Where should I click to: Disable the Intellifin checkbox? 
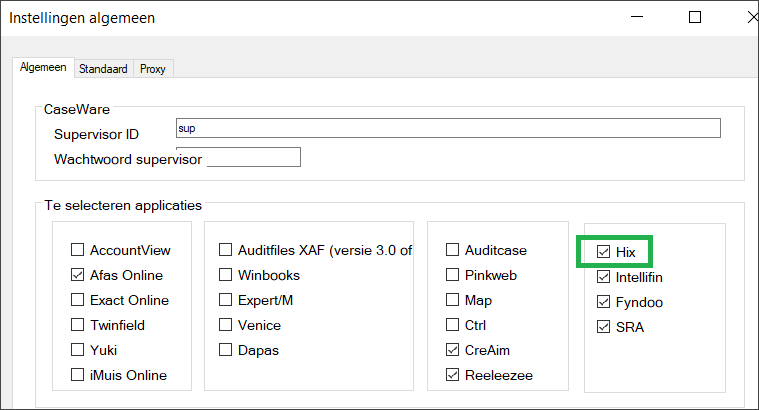coord(604,277)
